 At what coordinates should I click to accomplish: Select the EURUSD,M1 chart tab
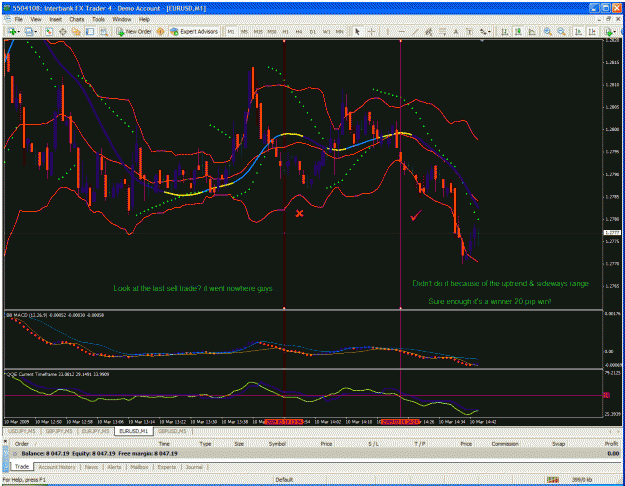[134, 431]
